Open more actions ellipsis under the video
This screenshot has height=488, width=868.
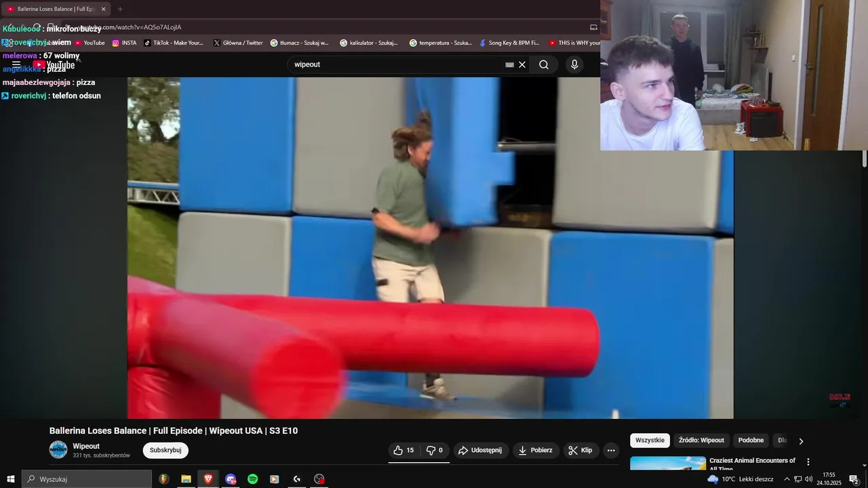(x=611, y=450)
